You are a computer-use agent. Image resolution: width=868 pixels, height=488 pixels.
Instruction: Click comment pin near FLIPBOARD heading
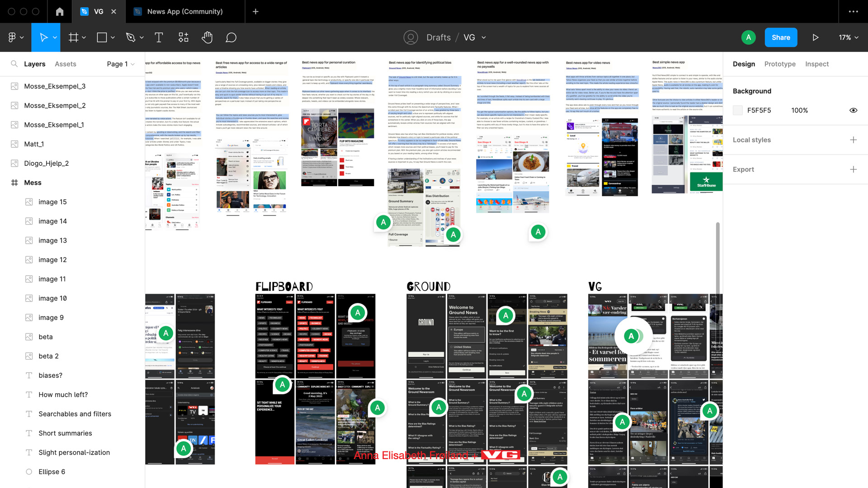(x=358, y=313)
